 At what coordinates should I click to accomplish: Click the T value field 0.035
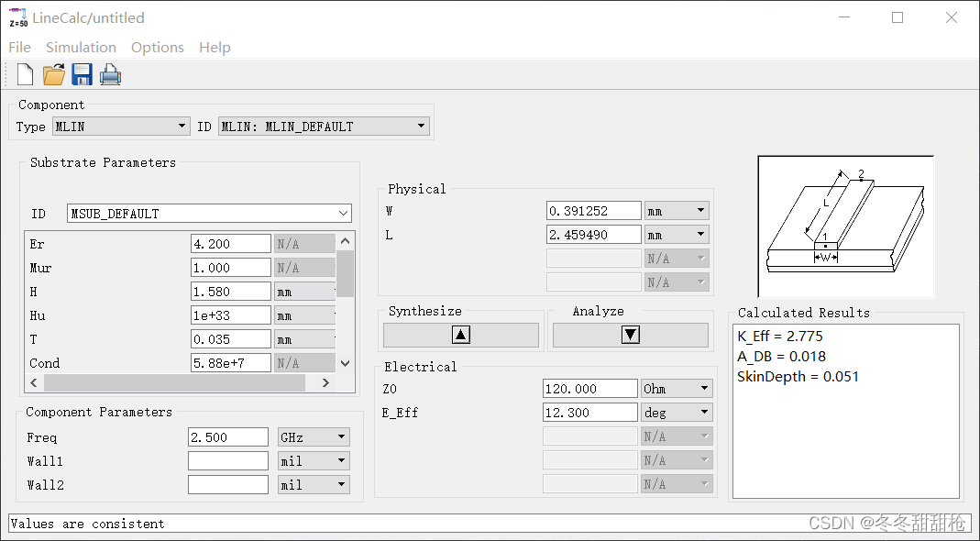231,339
